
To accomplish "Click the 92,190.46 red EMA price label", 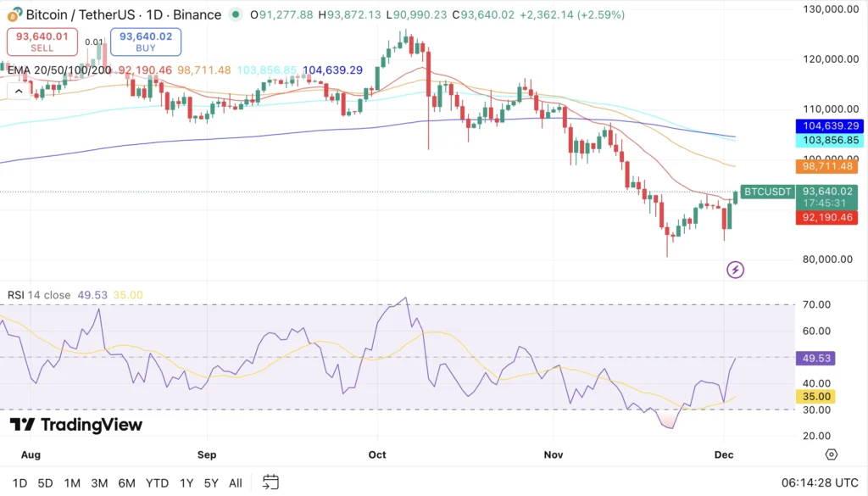I will tap(827, 218).
